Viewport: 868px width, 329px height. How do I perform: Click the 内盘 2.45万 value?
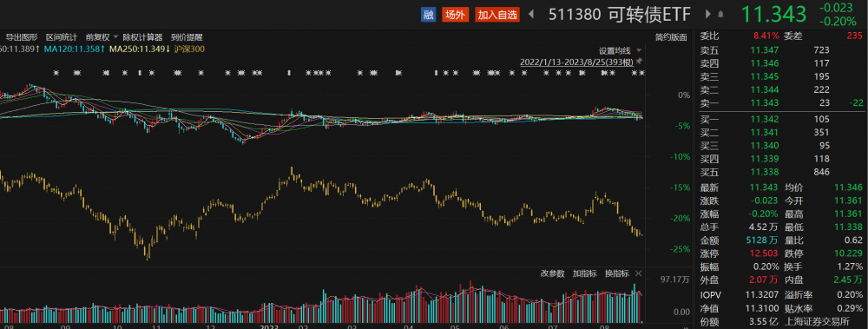pos(849,280)
